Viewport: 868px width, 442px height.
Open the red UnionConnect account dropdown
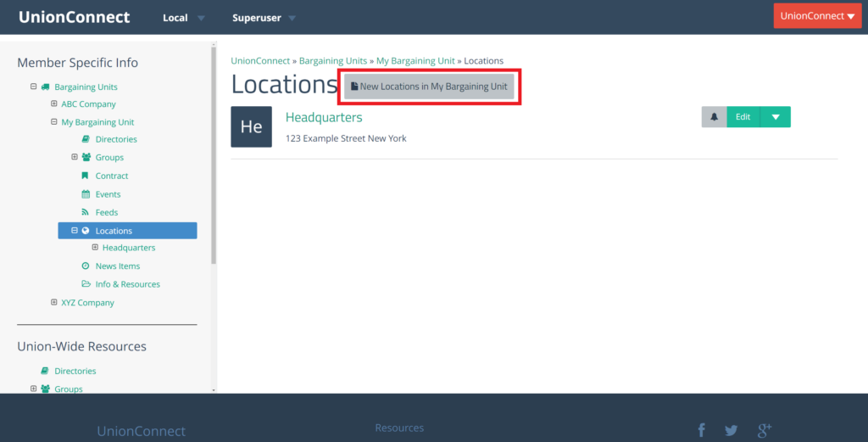point(818,16)
